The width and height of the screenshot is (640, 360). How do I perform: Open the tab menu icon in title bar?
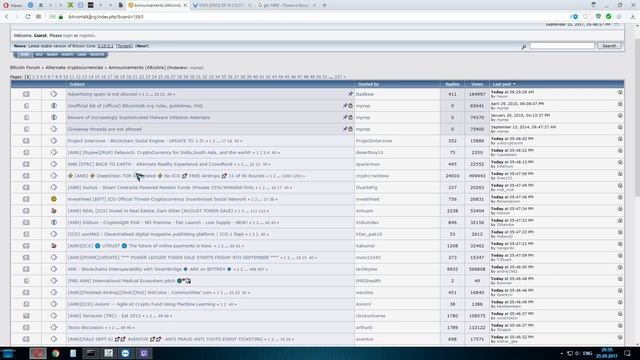coord(593,4)
